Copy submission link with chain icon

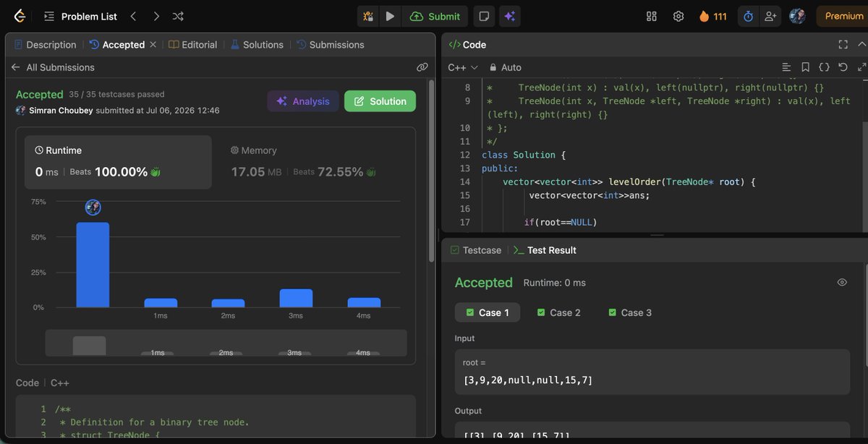tap(422, 67)
